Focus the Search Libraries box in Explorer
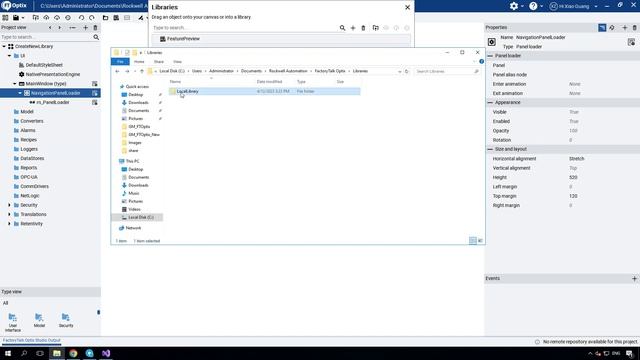Image resolution: width=640 pixels, height=360 pixels. (447, 71)
